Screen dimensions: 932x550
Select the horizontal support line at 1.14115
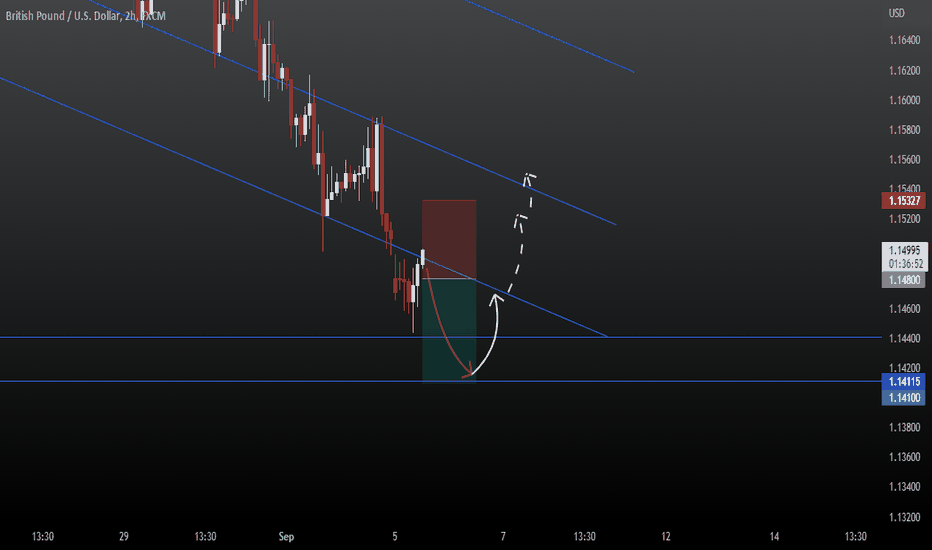[440, 381]
